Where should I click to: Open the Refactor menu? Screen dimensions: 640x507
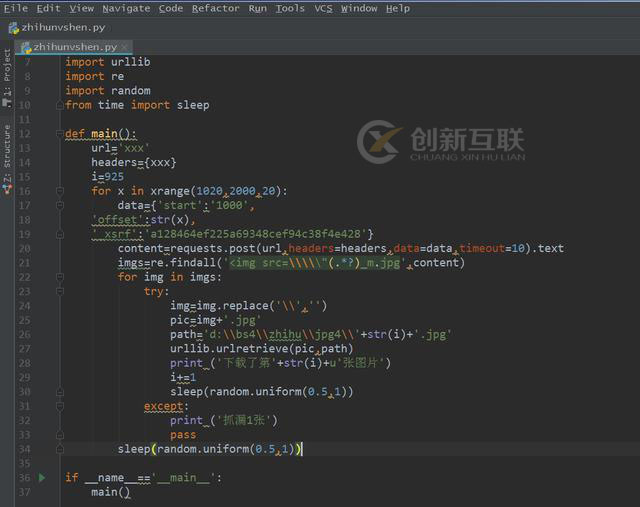216,8
